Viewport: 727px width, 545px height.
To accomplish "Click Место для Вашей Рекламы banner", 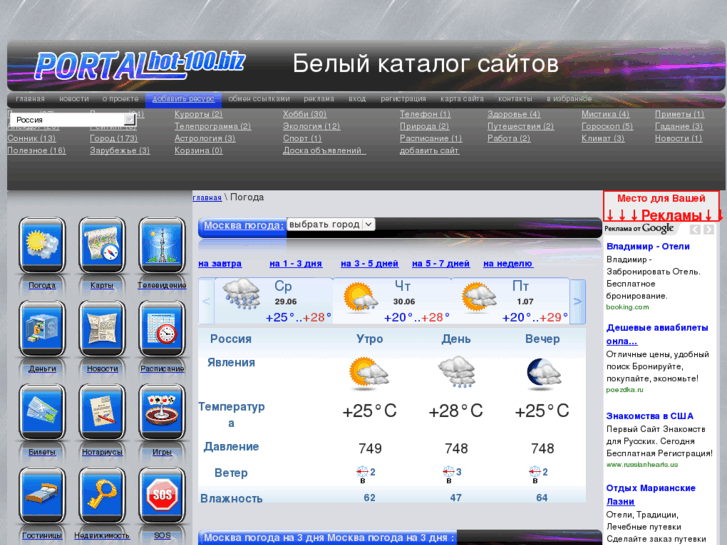I will pos(661,206).
